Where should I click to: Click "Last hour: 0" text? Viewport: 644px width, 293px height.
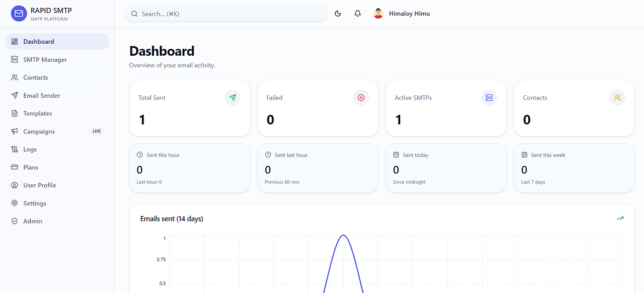coord(149,182)
